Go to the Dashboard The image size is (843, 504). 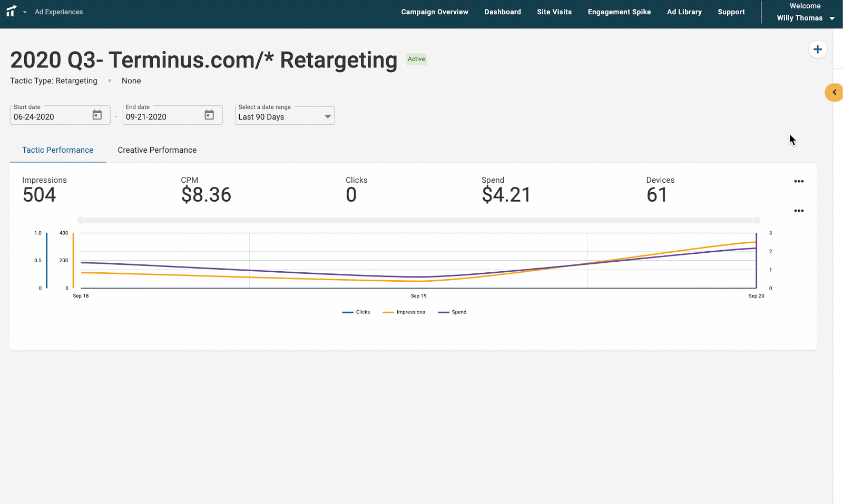coord(503,12)
